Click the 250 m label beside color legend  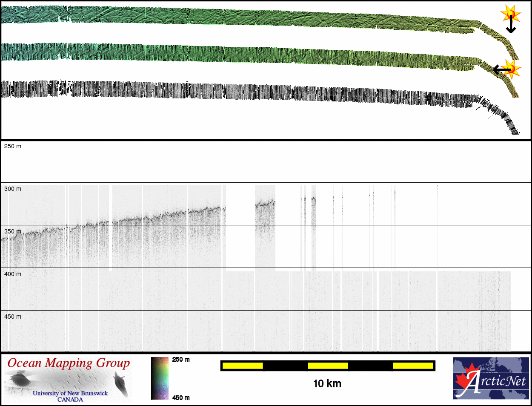[x=181, y=360]
